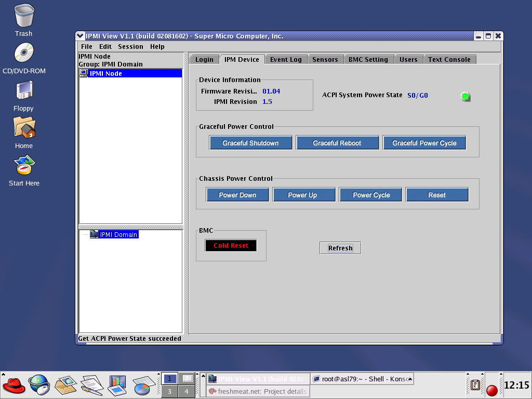
Task: Switch to virtual desktop 3
Action: click(170, 391)
